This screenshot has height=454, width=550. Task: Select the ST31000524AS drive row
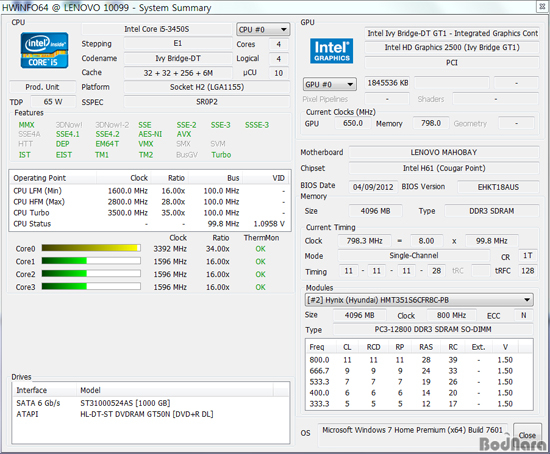coord(151,403)
